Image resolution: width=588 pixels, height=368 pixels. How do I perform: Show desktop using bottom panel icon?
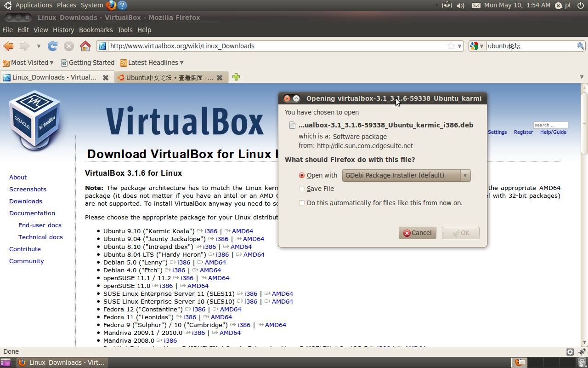coord(6,362)
